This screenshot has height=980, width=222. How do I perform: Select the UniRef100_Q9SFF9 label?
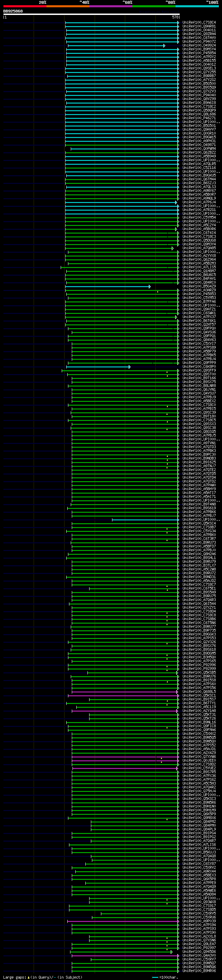[x=199, y=370]
